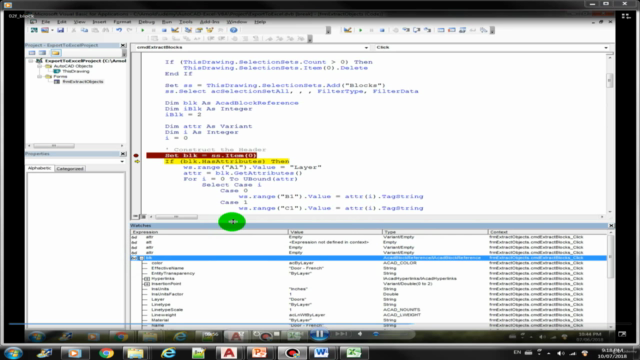640x360 pixels.
Task: Open the Properties panel object dropdown
Action: point(122,162)
